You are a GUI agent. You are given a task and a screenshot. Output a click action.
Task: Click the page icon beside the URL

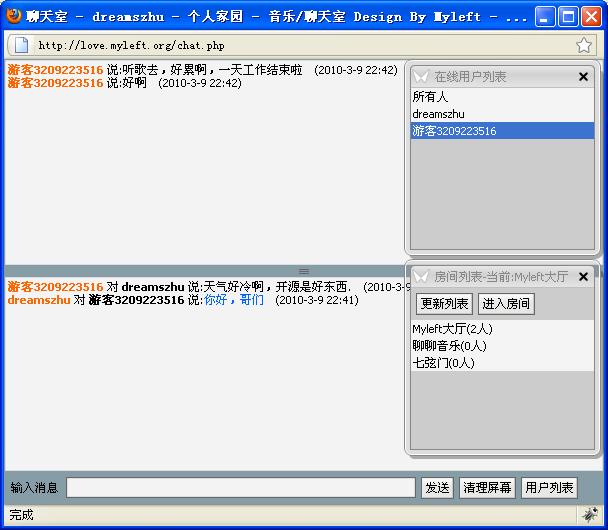pos(21,45)
